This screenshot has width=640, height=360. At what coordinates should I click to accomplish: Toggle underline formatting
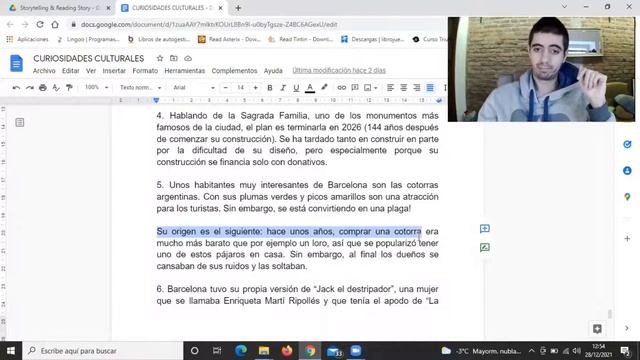tap(296, 88)
